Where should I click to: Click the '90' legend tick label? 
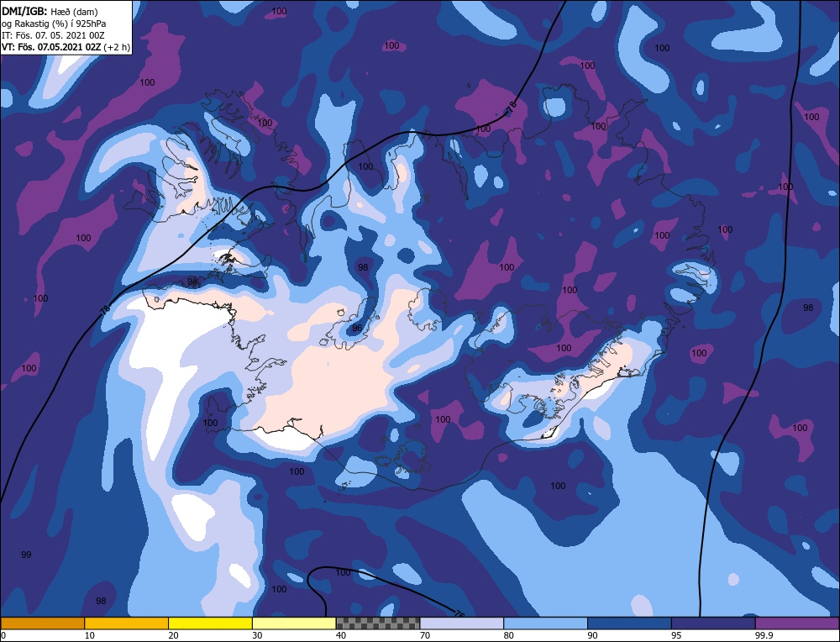pos(592,635)
